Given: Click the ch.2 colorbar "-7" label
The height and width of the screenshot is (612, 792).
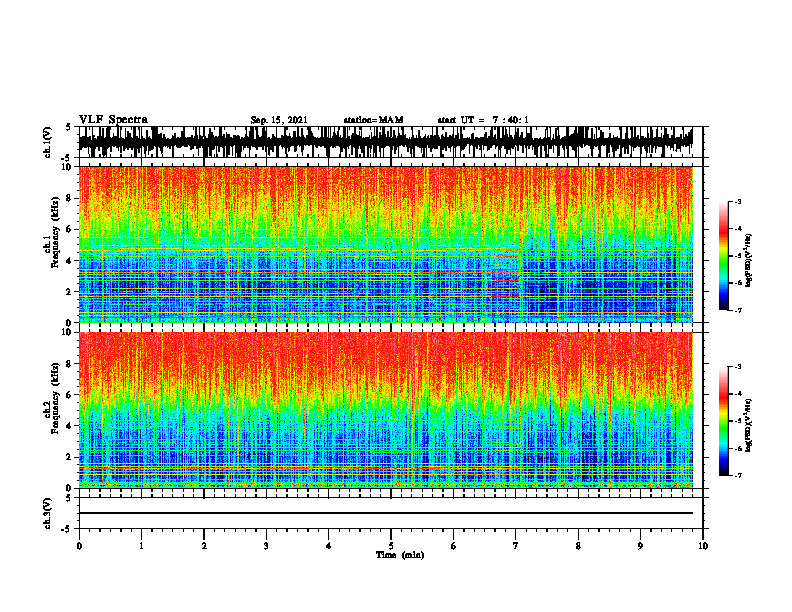Looking at the screenshot, I should (738, 475).
